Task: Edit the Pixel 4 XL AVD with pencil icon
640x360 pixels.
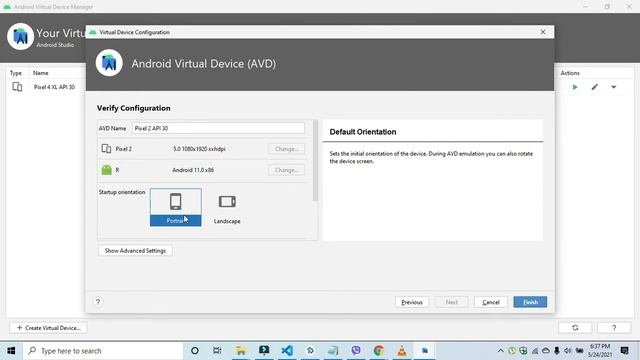Action: (595, 87)
